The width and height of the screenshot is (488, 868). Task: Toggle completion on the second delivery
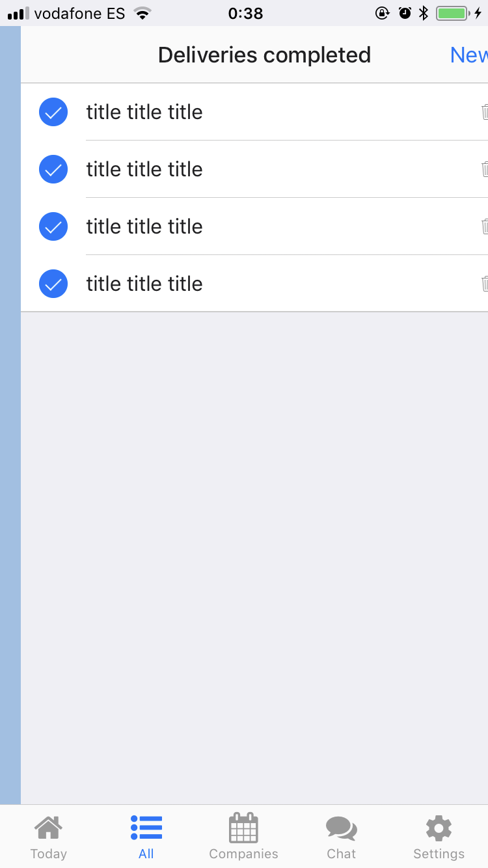pos(53,169)
